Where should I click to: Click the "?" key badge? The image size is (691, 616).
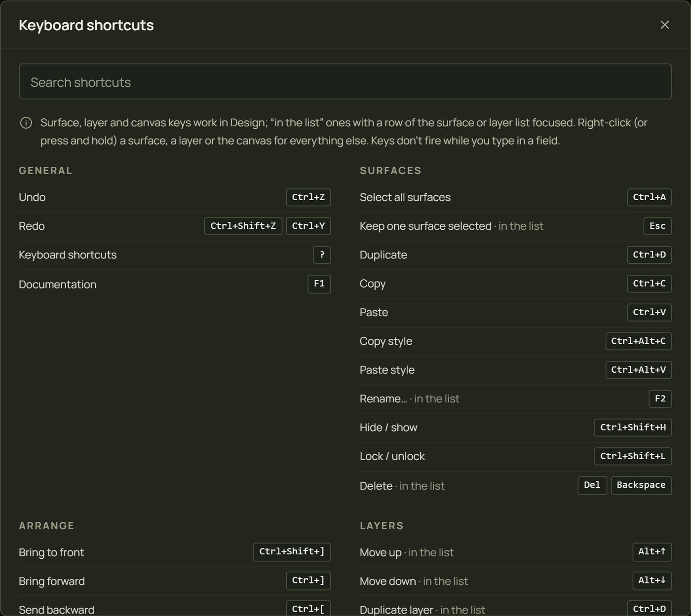click(x=322, y=255)
